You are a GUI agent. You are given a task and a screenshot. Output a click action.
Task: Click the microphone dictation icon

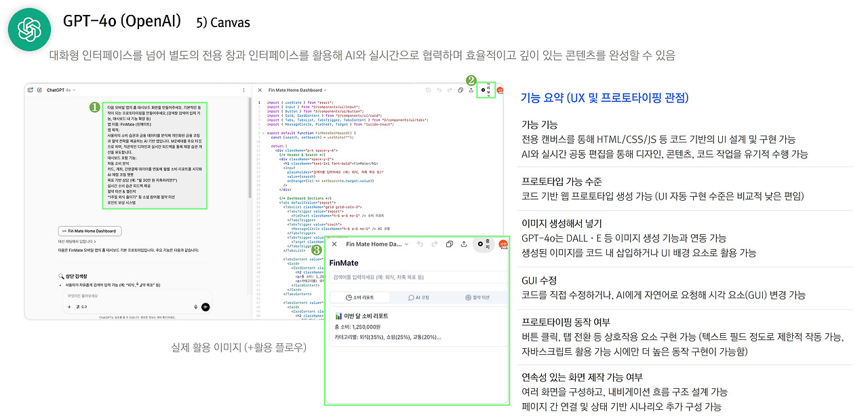pos(195,307)
